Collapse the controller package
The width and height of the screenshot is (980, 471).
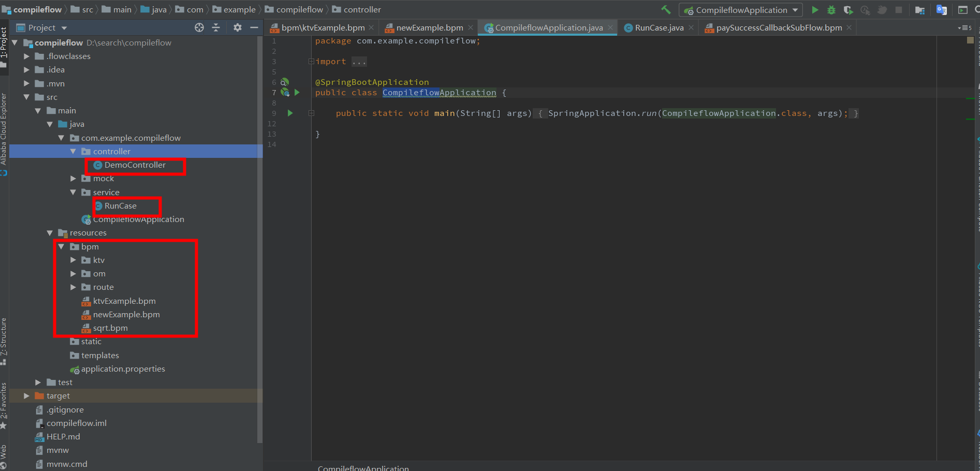(x=73, y=151)
